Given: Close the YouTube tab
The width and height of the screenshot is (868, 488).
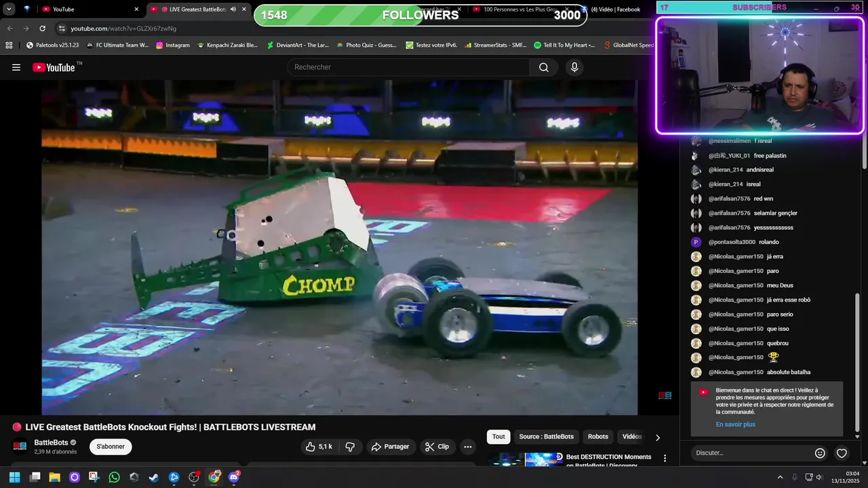Looking at the screenshot, I should (x=136, y=9).
